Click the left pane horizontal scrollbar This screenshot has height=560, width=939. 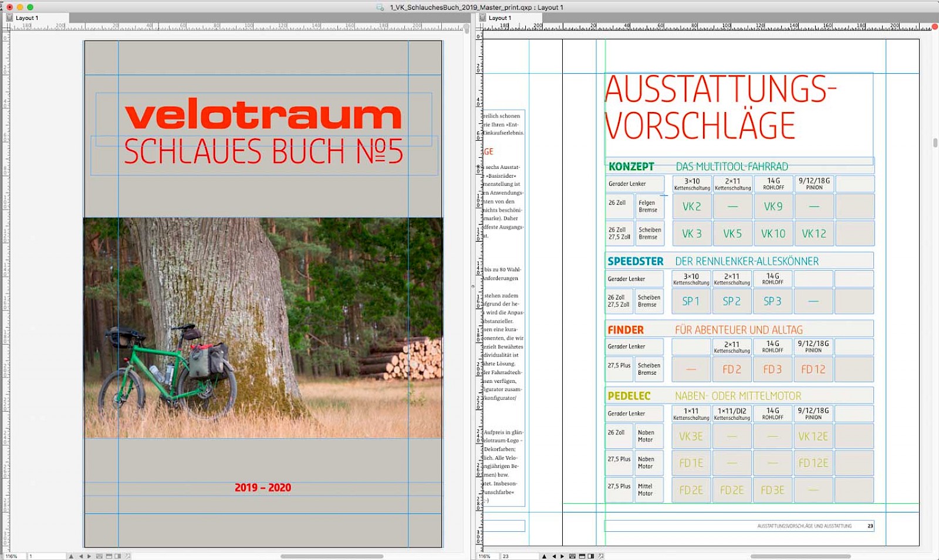(x=332, y=556)
